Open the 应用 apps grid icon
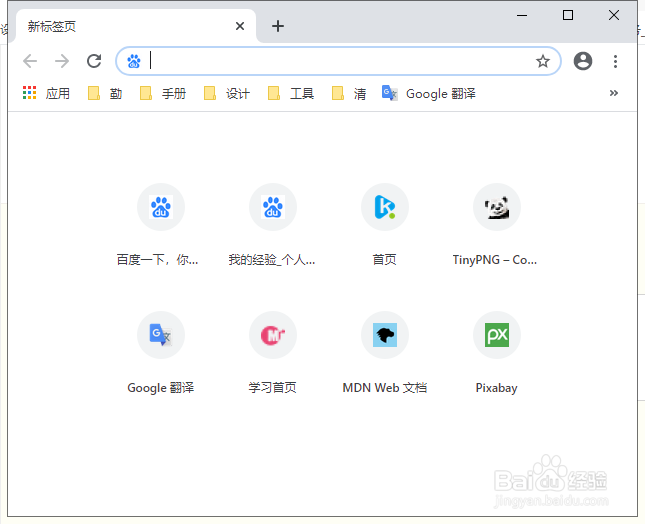Screen dimensions: 645x524 [x=30, y=93]
